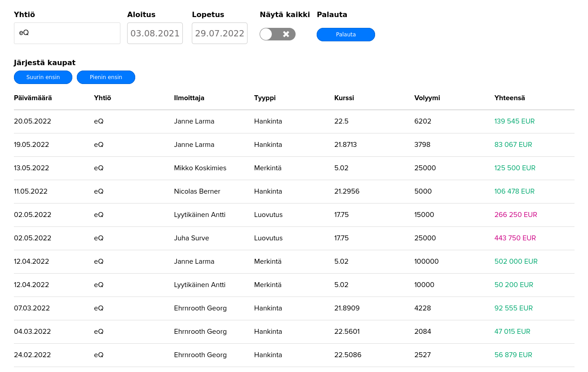588x372 pixels.
Task: Click the Ilmoittaja column header
Action: [189, 98]
